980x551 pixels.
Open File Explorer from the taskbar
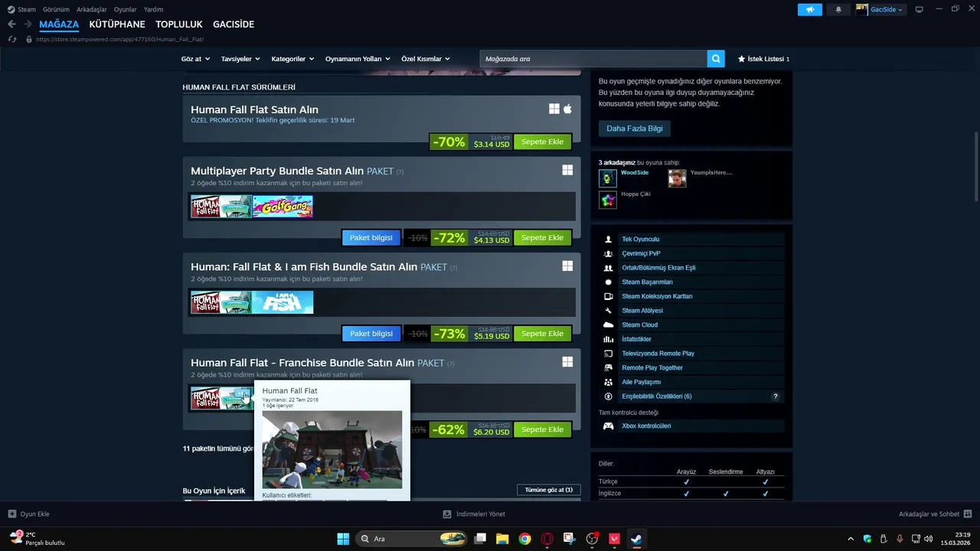point(502,539)
